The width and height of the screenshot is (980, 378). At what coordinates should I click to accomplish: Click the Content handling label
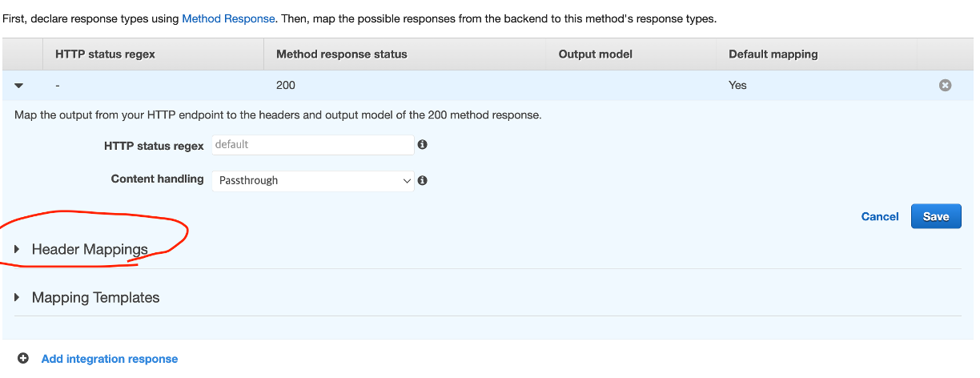(x=158, y=179)
